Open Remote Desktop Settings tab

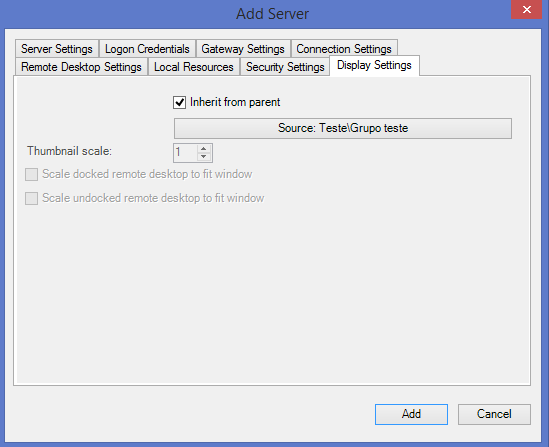[81, 67]
